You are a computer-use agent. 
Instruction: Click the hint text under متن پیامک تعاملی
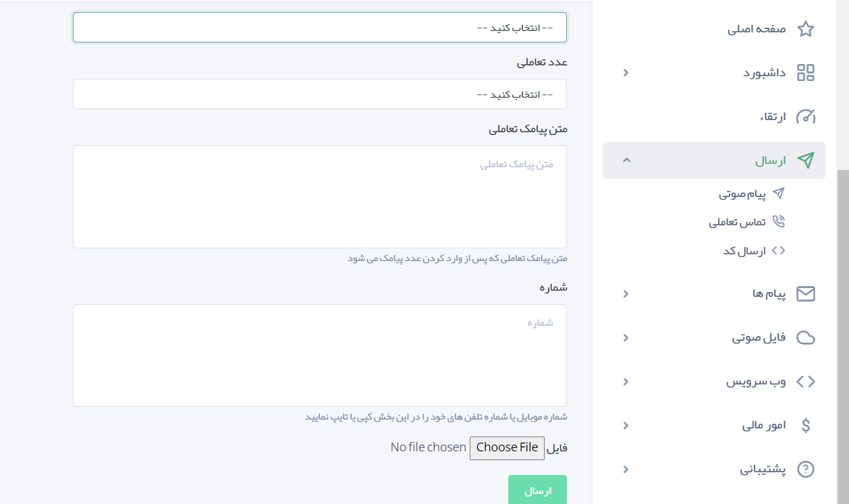pos(458,258)
